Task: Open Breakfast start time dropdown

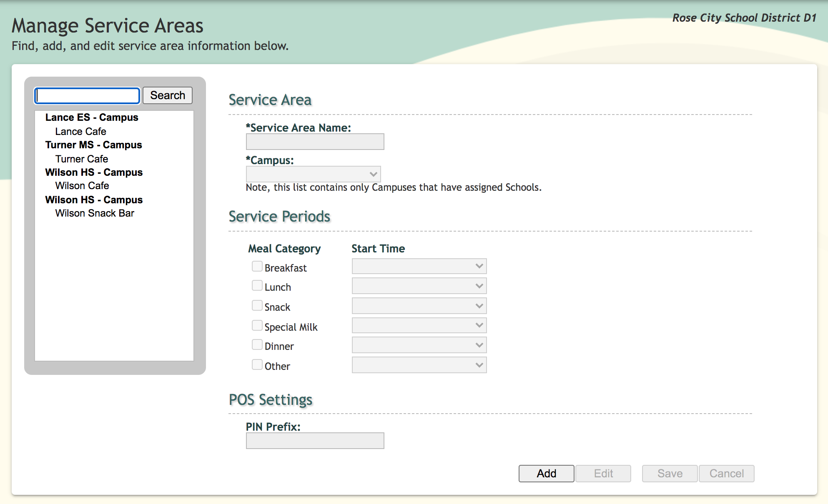Action: (419, 266)
